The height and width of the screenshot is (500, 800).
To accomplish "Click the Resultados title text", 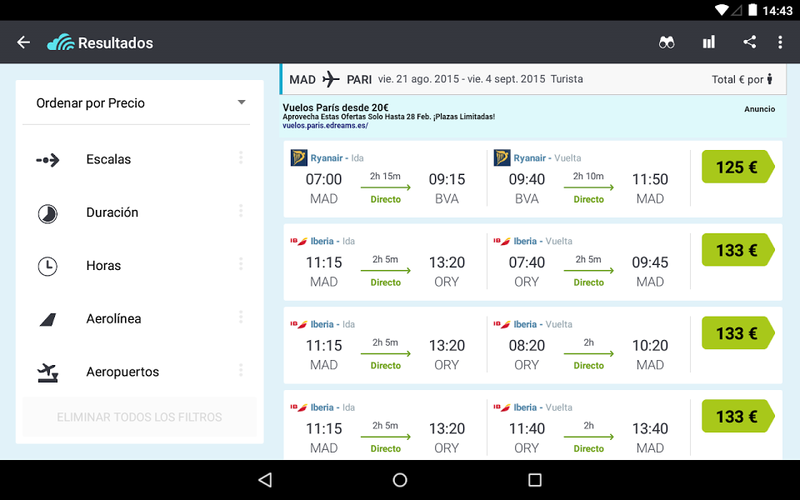I will tap(115, 43).
